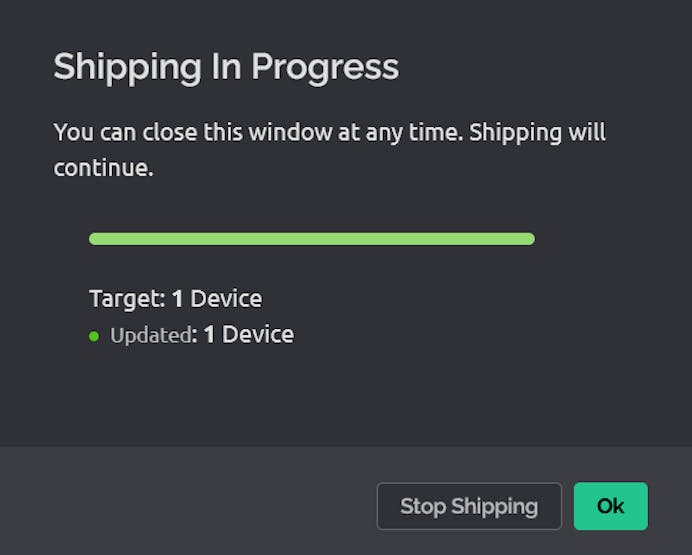Click the left end of progress bar
This screenshot has height=555, width=692.
[96, 239]
